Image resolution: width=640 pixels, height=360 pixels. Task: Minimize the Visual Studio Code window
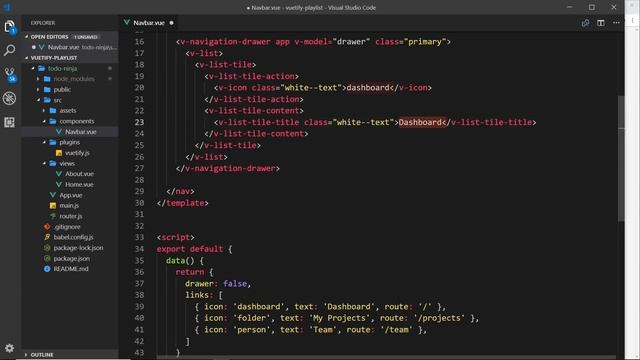pos(569,7)
